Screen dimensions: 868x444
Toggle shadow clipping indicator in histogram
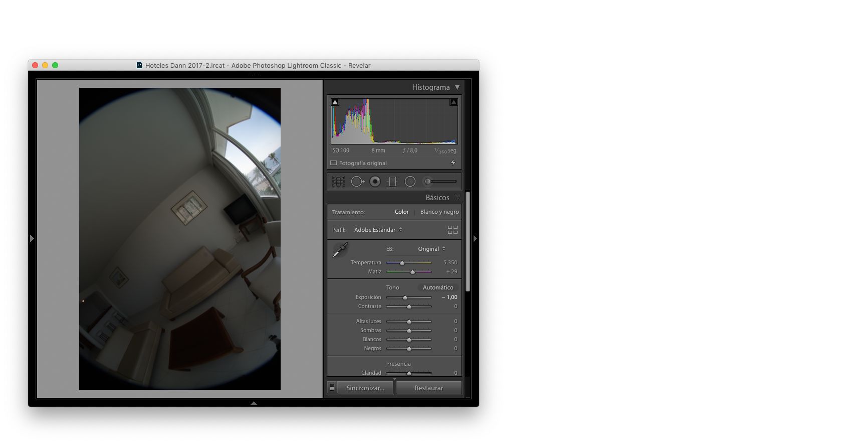click(x=335, y=102)
